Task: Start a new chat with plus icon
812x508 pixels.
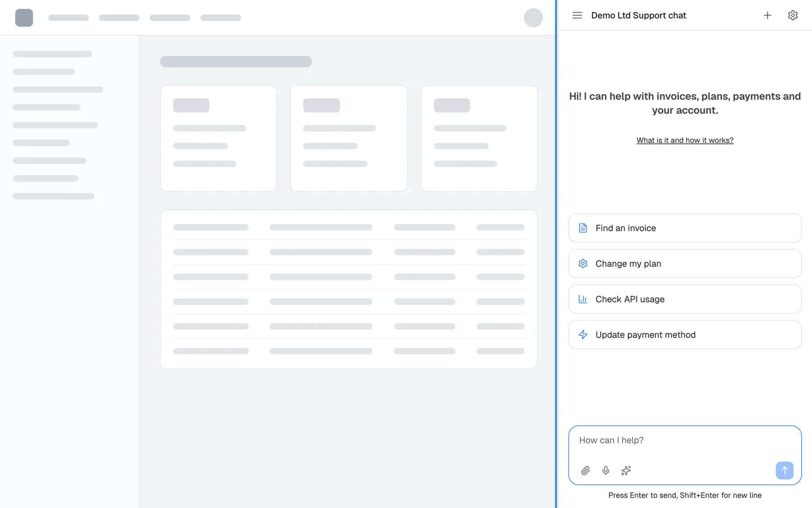Action: tap(767, 15)
